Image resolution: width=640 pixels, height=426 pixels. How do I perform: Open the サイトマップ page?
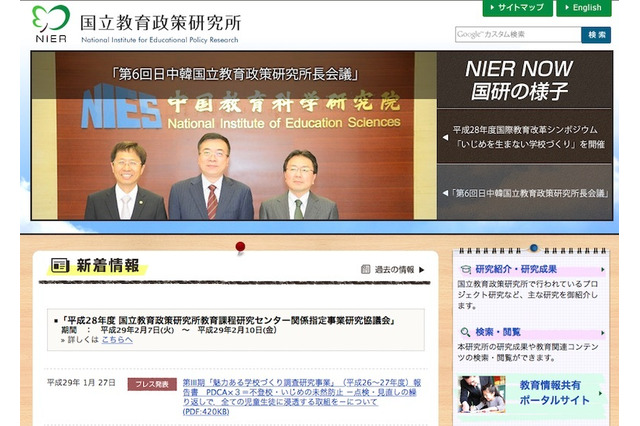pyautogui.click(x=518, y=8)
